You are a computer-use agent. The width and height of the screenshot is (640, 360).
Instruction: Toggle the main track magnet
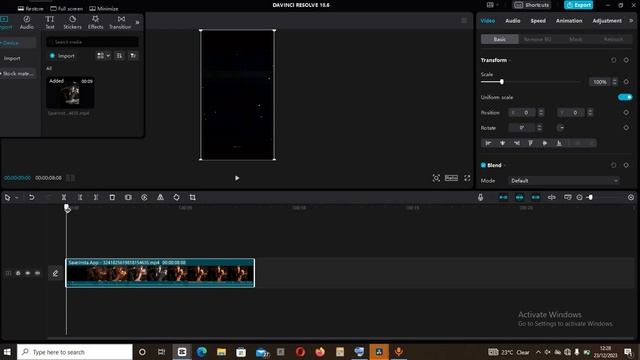pos(503,198)
